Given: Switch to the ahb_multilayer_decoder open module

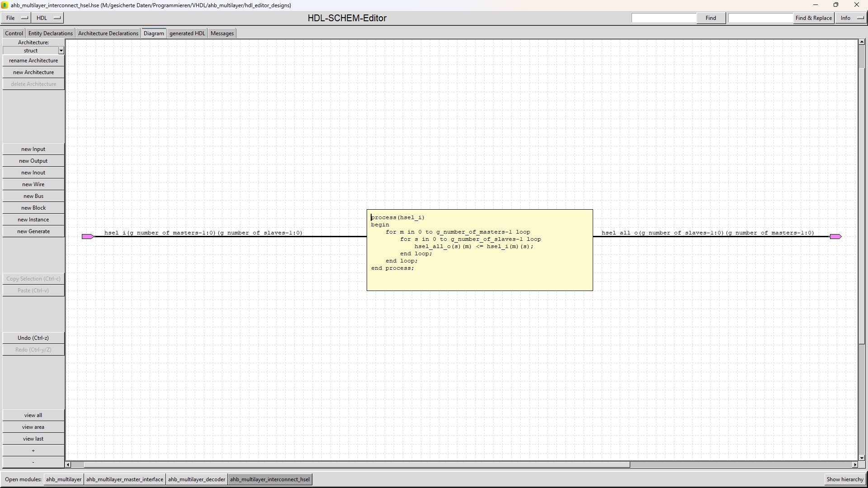Looking at the screenshot, I should coord(196,479).
